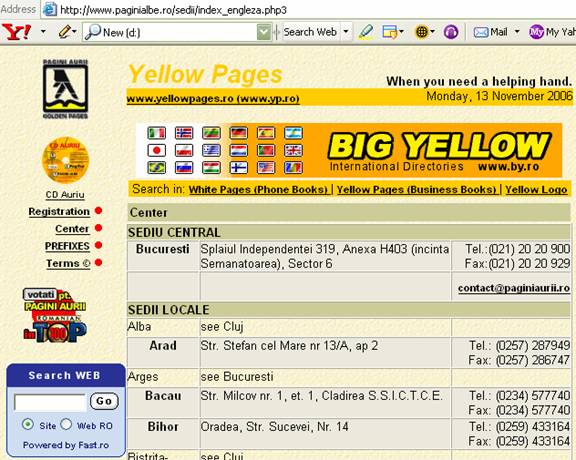This screenshot has width=576, height=460.
Task: Select the Site radio button
Action: click(28, 424)
